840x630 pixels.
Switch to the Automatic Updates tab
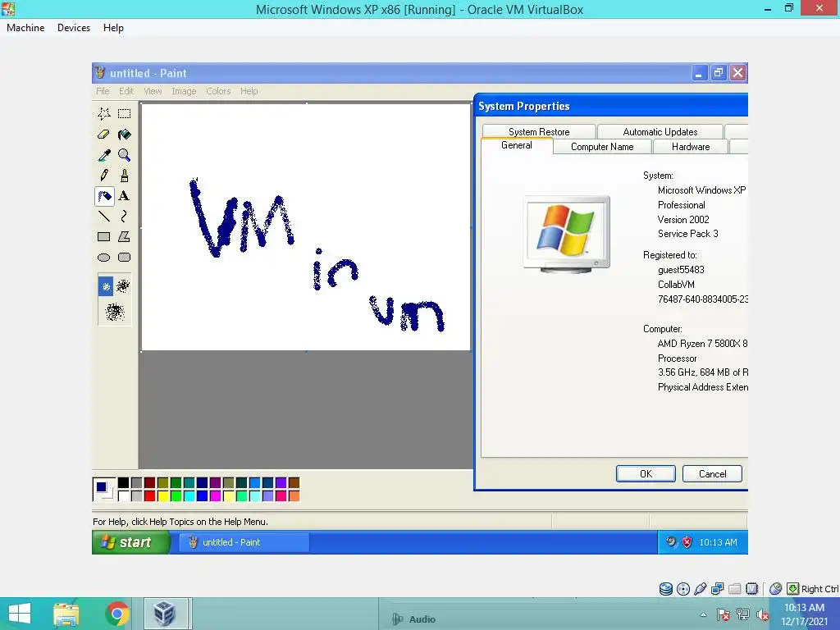tap(660, 132)
